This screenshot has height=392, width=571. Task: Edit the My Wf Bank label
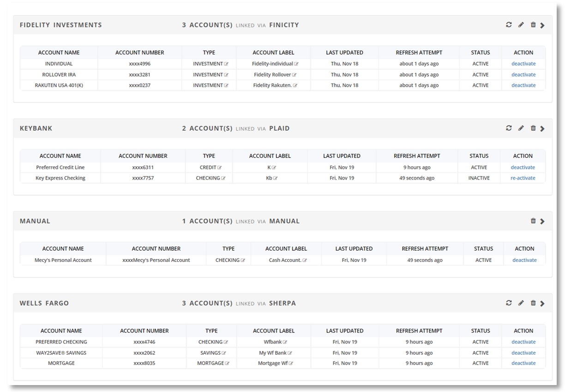point(290,353)
